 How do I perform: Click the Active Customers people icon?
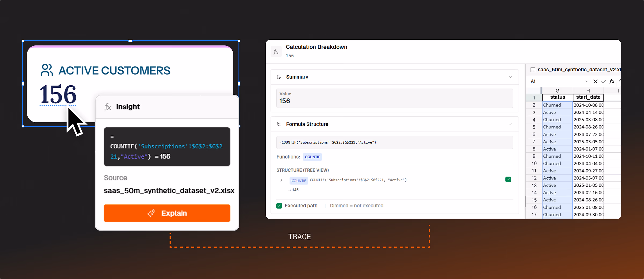pos(47,70)
